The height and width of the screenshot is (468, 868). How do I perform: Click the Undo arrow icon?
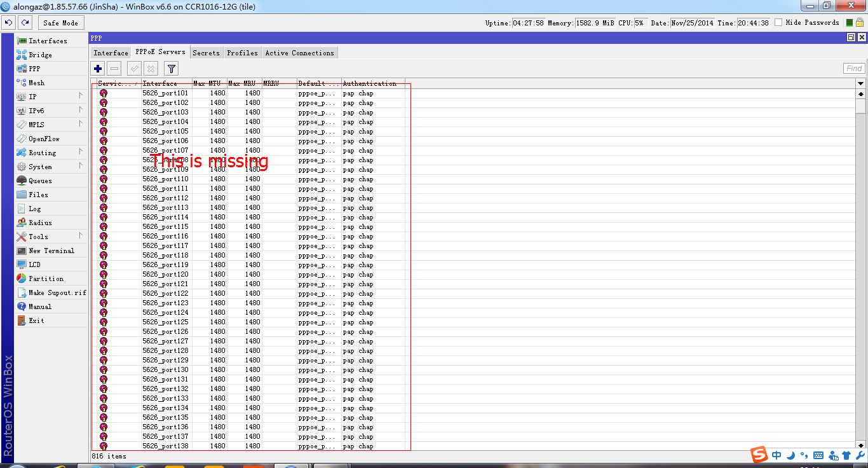(x=8, y=22)
